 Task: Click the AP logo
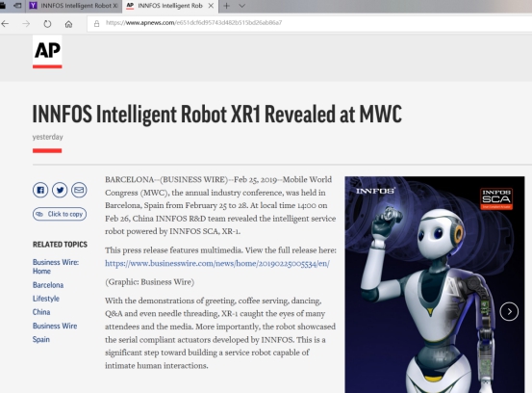point(47,52)
